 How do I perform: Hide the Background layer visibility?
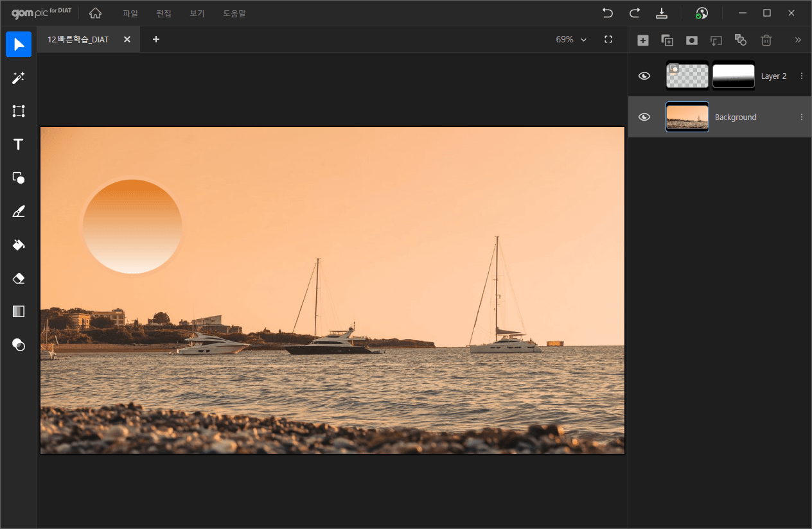point(644,117)
